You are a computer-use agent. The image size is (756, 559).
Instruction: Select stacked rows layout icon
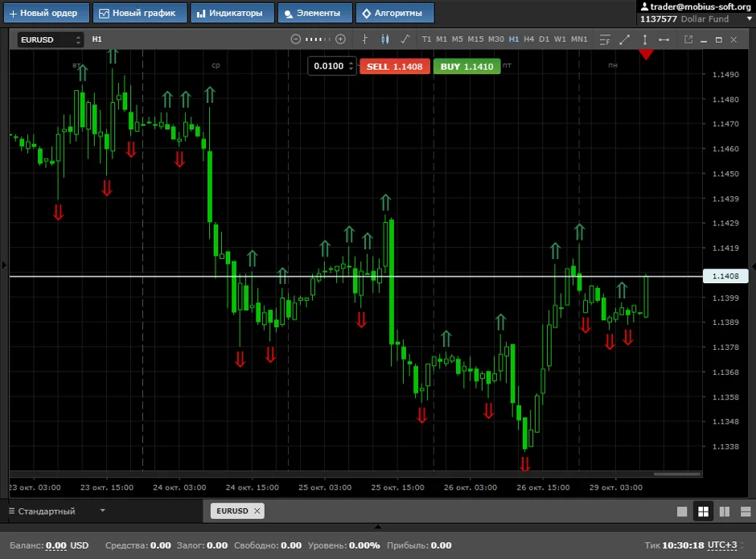(x=746, y=512)
